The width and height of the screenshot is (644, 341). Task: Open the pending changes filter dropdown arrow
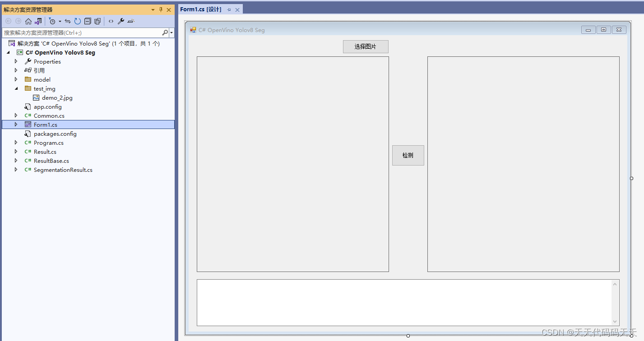[60, 21]
